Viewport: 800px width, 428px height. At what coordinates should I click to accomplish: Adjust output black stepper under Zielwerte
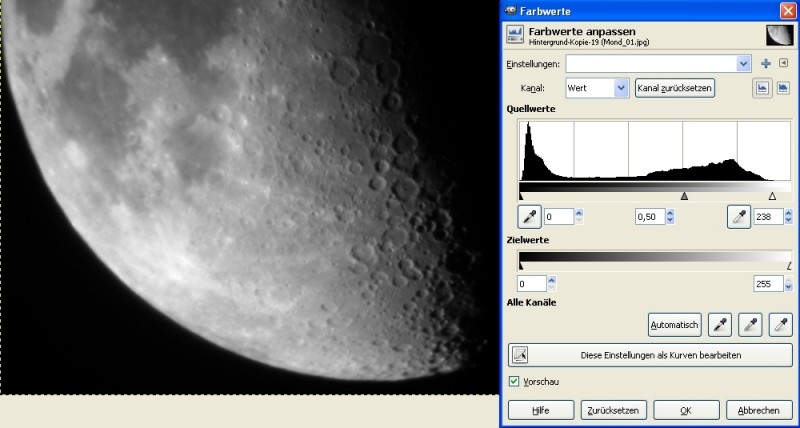552,284
